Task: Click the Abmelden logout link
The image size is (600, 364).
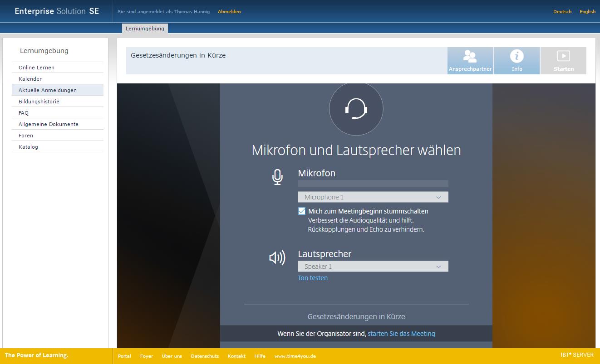Action: click(x=229, y=12)
